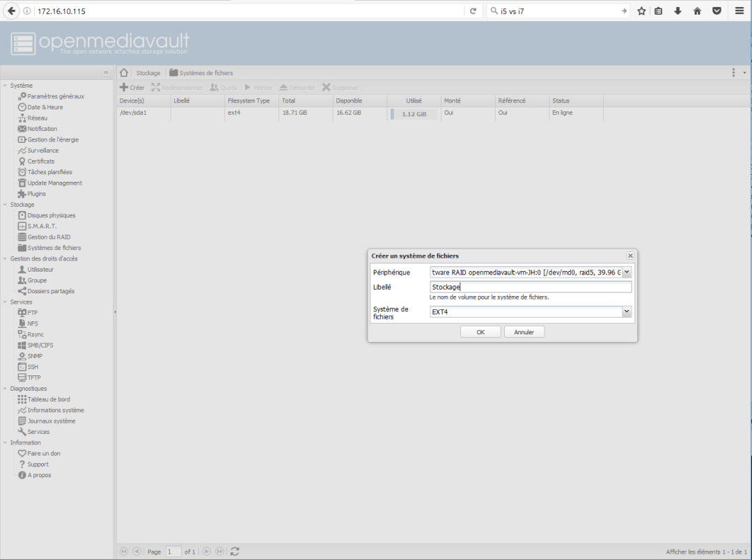Open Gestion du RAID in sidebar
The image size is (752, 560).
(49, 237)
